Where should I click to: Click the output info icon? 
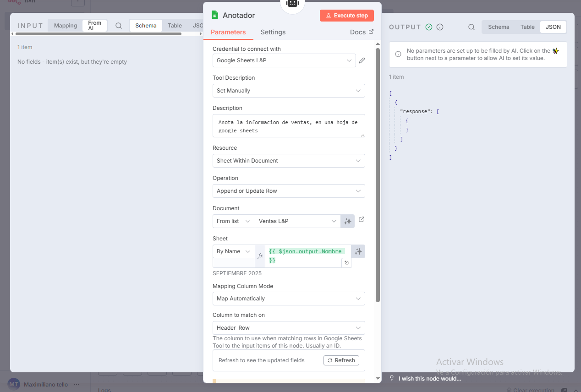click(440, 27)
